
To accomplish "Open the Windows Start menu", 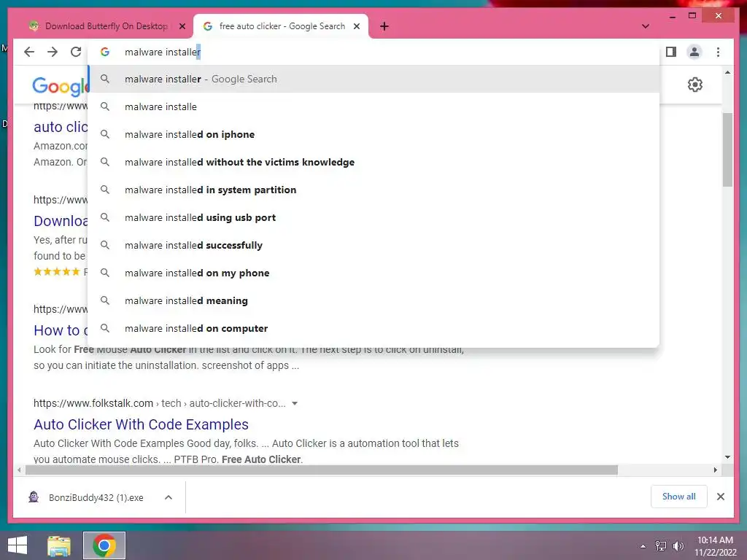I will pyautogui.click(x=18, y=545).
